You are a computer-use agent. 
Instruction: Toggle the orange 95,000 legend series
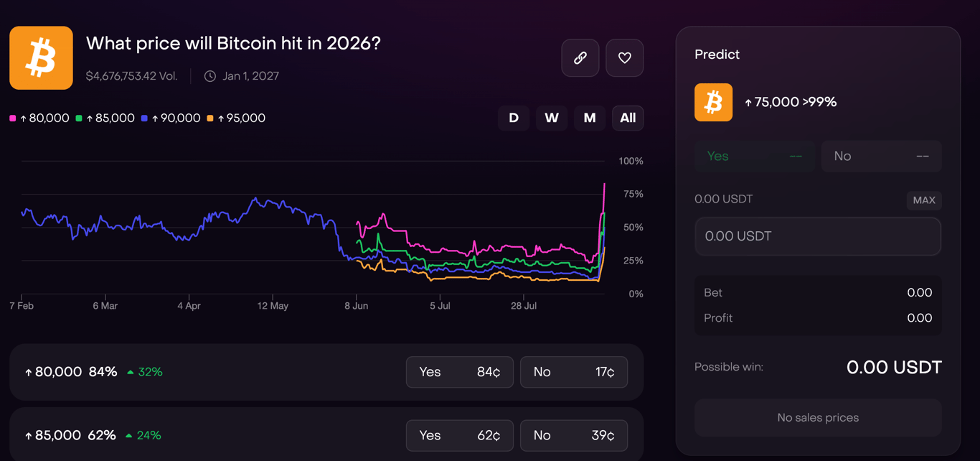tap(236, 118)
